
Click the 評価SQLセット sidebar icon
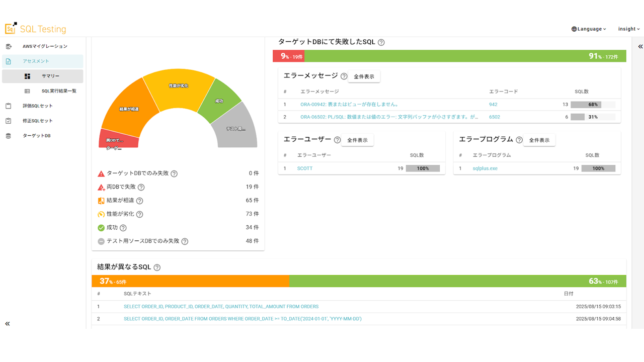click(x=8, y=106)
